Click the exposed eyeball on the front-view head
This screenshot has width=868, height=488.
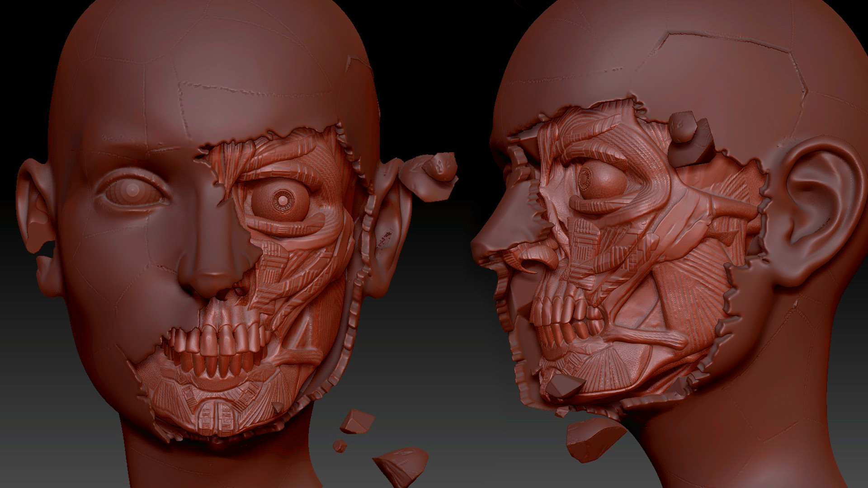pyautogui.click(x=282, y=199)
